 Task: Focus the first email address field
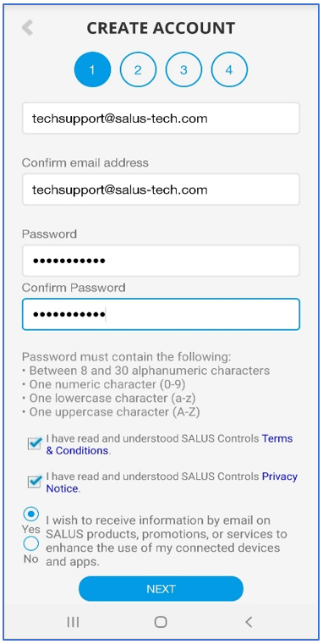coord(161,118)
